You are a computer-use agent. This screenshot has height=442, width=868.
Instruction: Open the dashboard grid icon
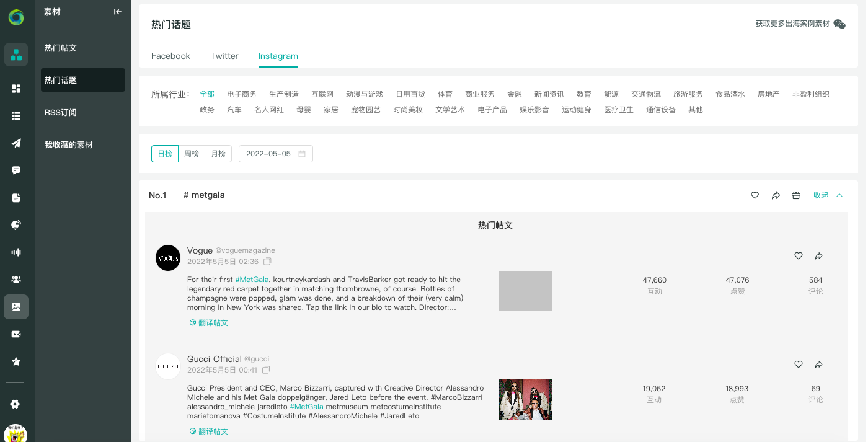pyautogui.click(x=16, y=89)
